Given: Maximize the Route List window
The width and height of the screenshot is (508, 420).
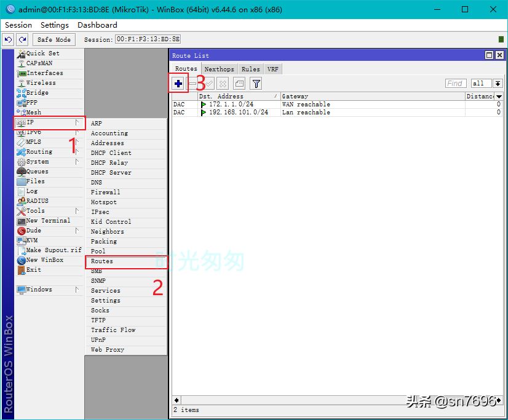Looking at the screenshot, I should 489,55.
